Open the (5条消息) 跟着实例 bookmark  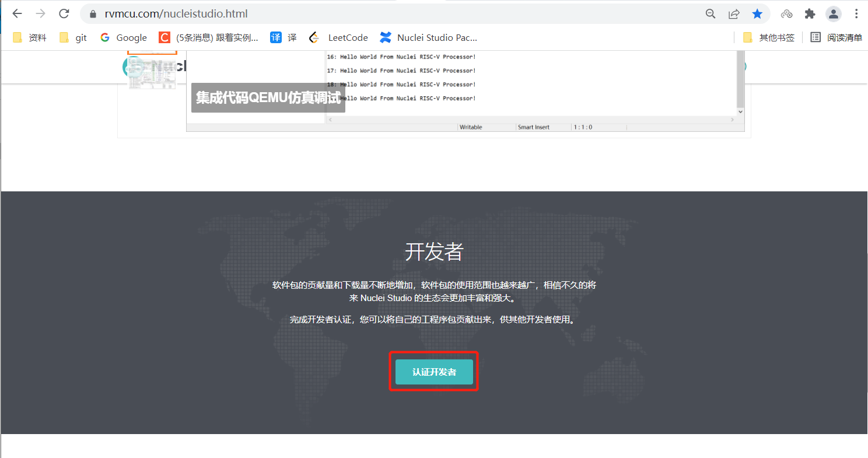[x=209, y=38]
